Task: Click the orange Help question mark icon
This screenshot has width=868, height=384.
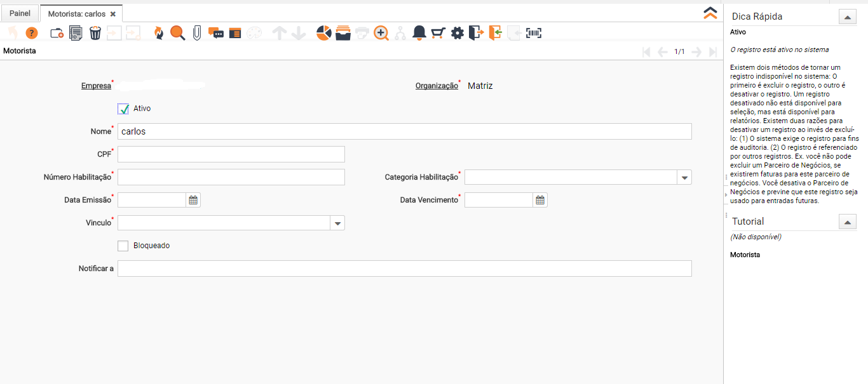Action: point(32,33)
